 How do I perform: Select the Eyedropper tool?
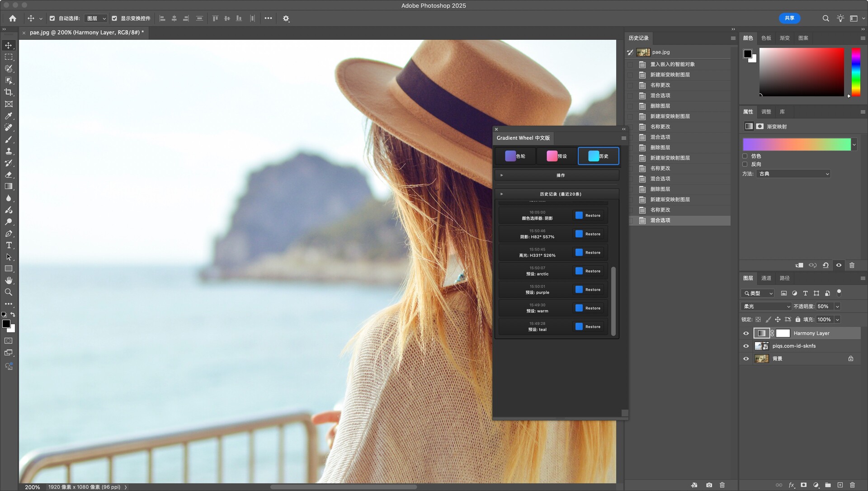(9, 116)
